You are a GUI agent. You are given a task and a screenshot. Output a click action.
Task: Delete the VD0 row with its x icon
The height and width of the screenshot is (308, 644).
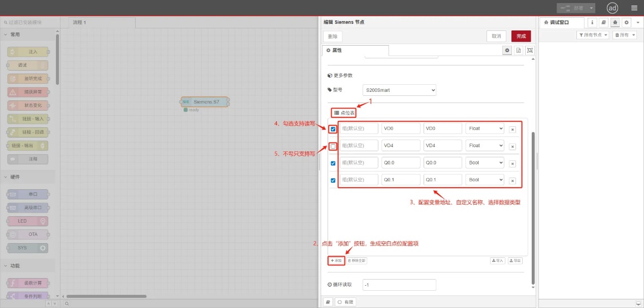pos(512,129)
